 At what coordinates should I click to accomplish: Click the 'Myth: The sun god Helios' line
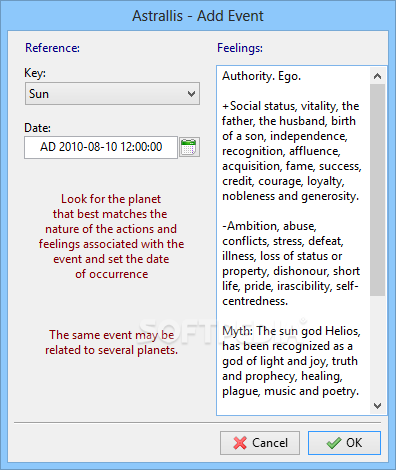(291, 331)
